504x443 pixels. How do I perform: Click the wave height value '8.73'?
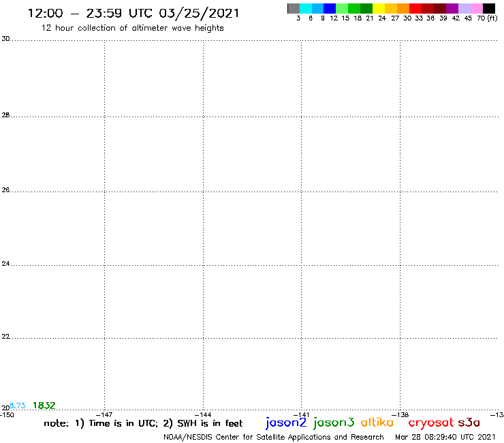click(17, 406)
